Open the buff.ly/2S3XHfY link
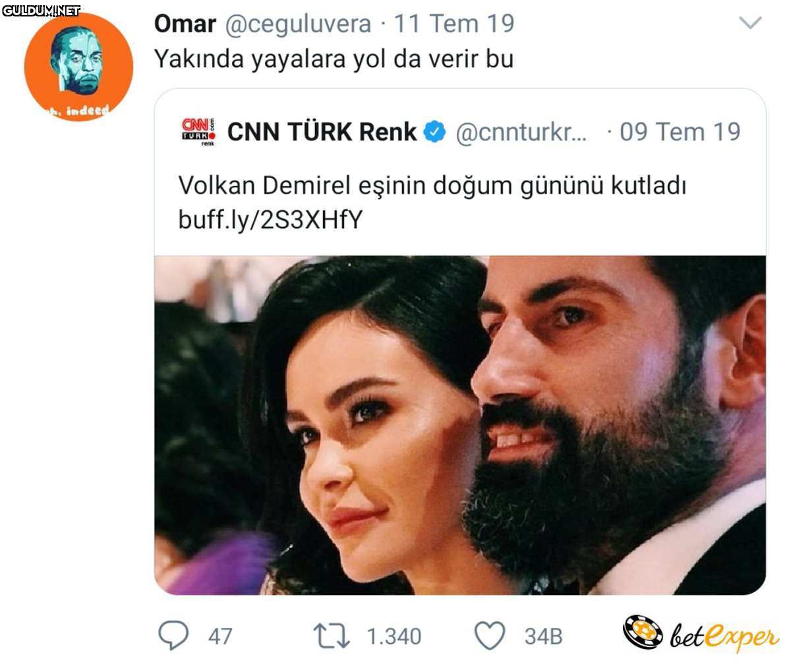The width and height of the screenshot is (791, 672). tap(270, 219)
